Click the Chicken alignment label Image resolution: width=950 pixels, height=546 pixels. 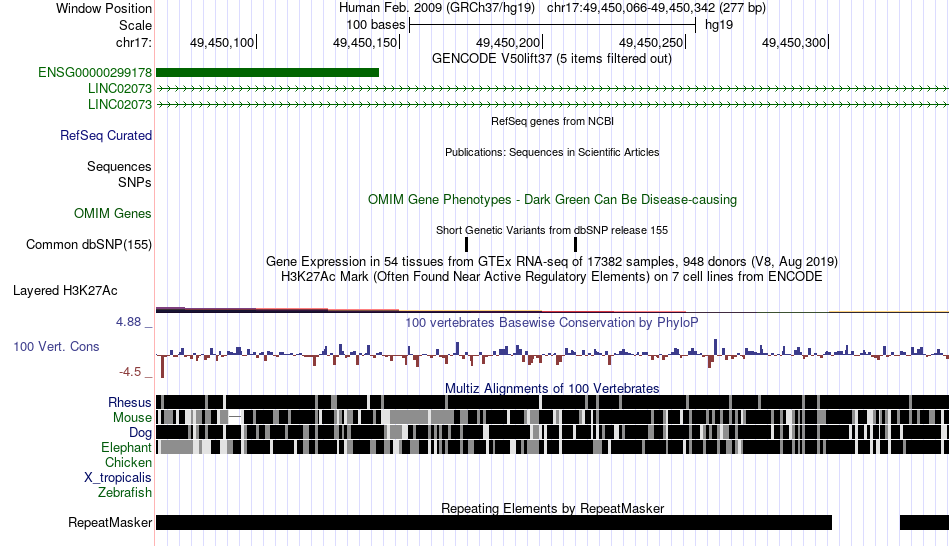point(128,462)
